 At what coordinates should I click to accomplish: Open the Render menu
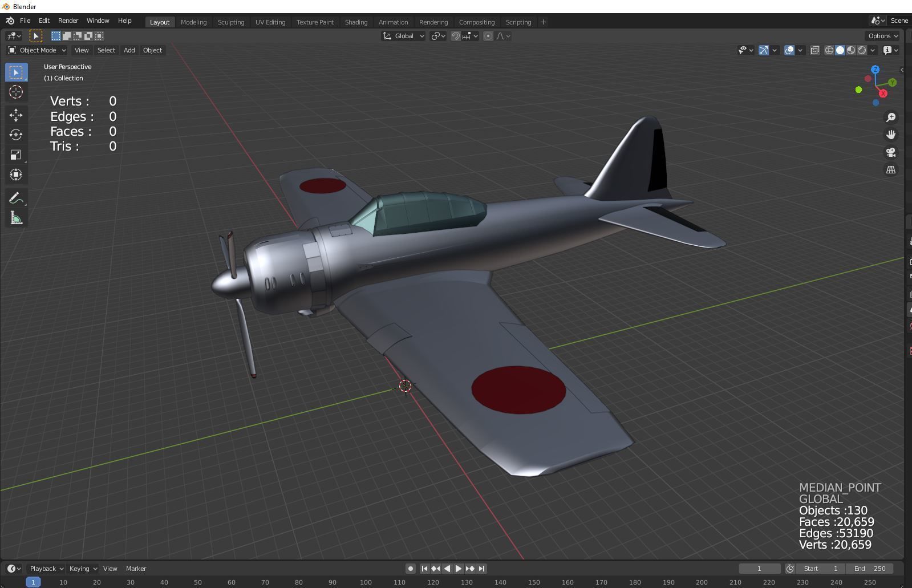coord(68,21)
